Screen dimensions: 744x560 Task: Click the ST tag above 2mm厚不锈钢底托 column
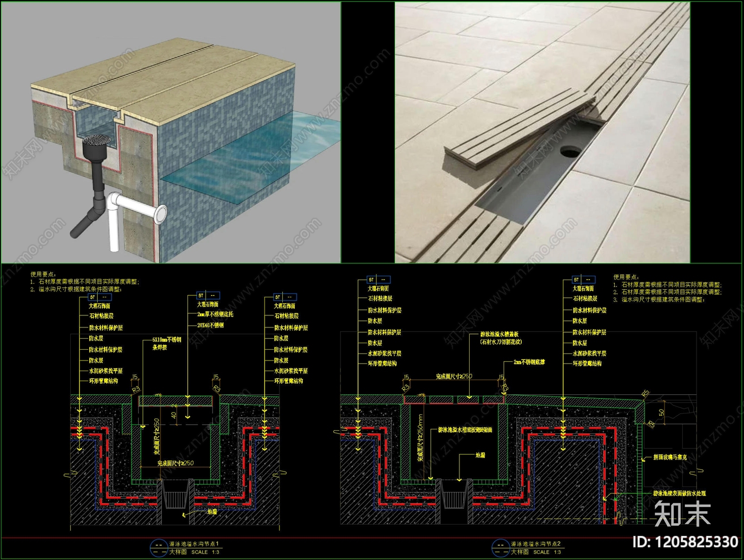tap(208, 295)
